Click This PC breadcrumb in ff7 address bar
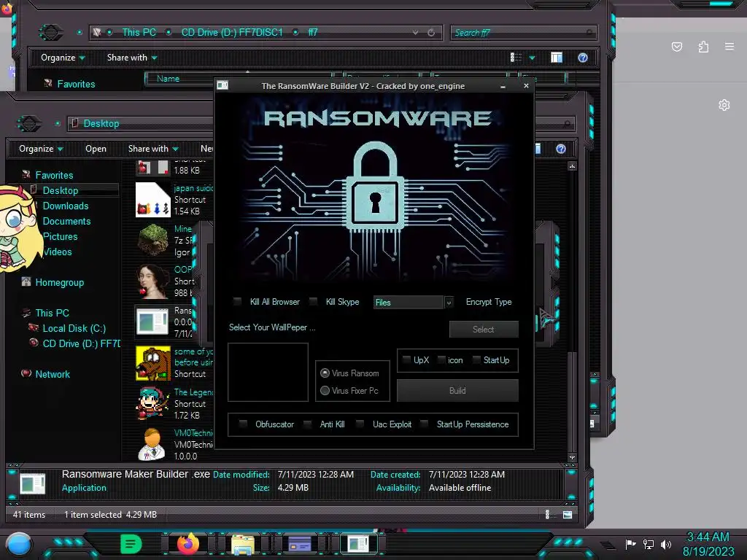The width and height of the screenshot is (747, 560). coord(139,32)
